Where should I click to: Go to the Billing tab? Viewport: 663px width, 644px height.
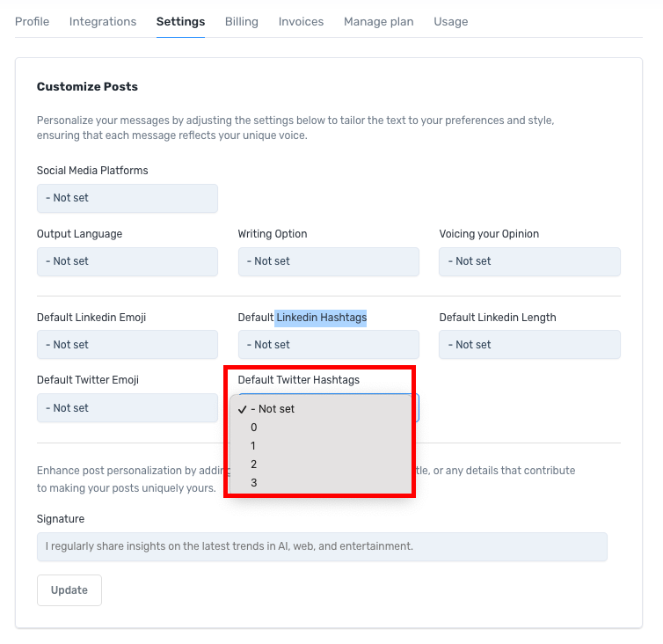click(242, 21)
